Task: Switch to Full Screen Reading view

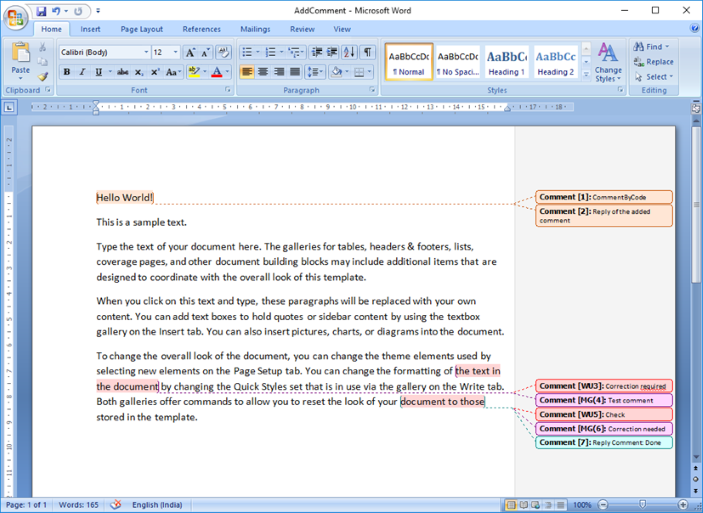Action: tap(523, 505)
